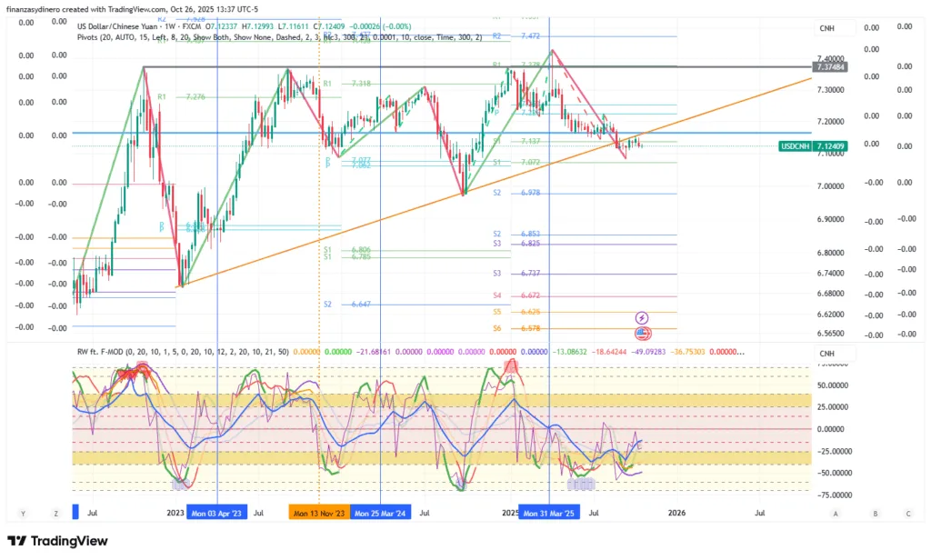Click the gray 7.37484 price level label

(832, 67)
